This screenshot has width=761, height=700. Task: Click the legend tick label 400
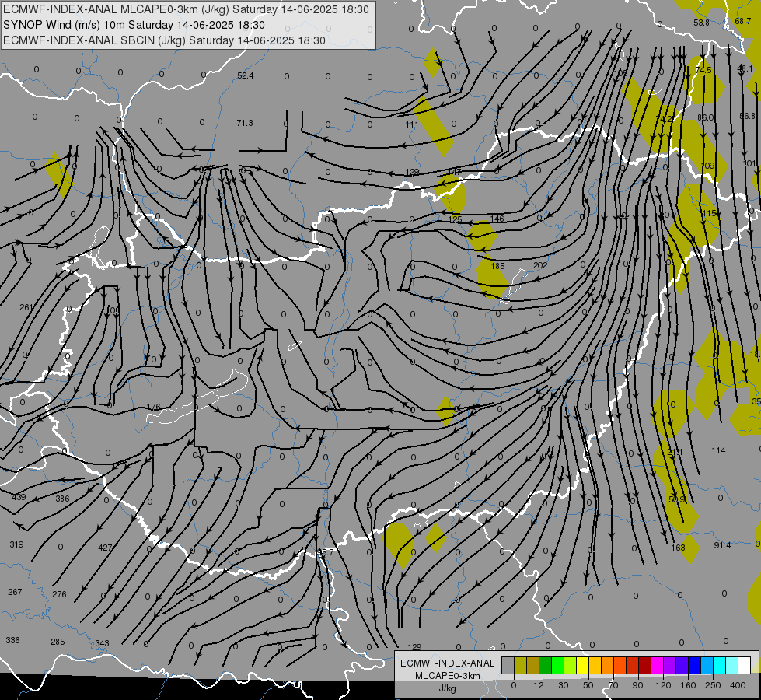click(x=738, y=685)
